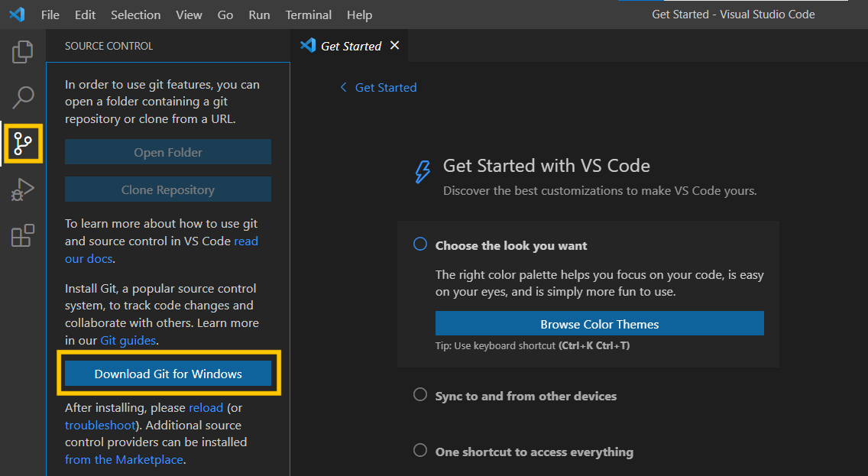Open the Selection menu

(x=136, y=15)
